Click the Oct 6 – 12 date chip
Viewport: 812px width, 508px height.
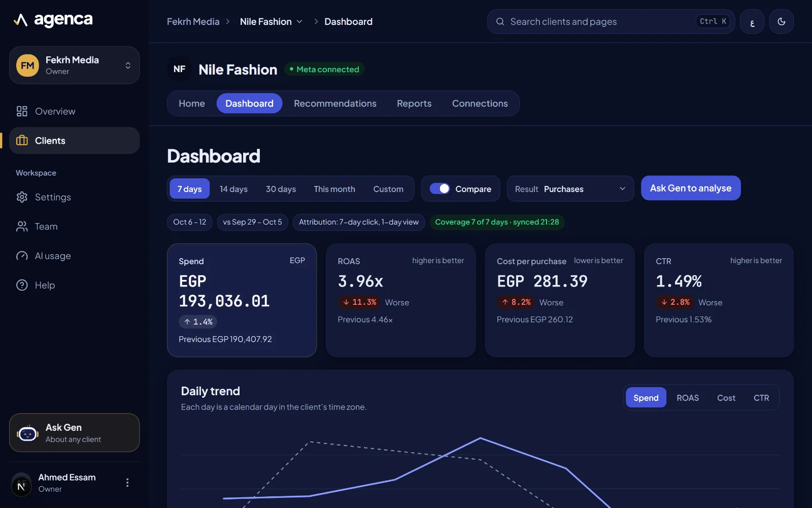190,222
